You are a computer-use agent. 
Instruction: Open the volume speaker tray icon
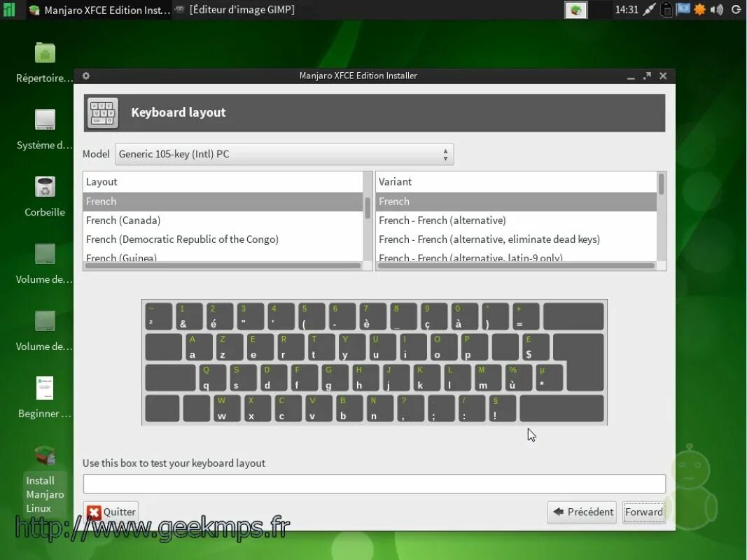pyautogui.click(x=716, y=10)
